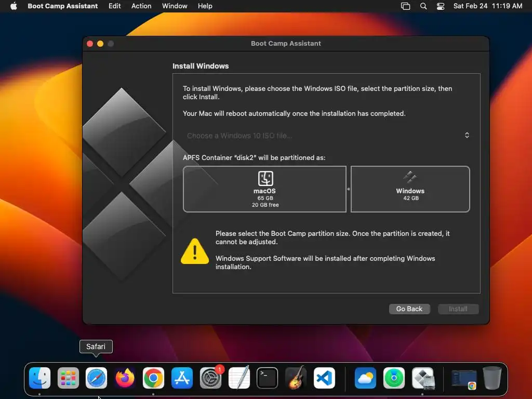Click Boot Camp Assistant icon in Dock
532x399 pixels.
coord(422,378)
